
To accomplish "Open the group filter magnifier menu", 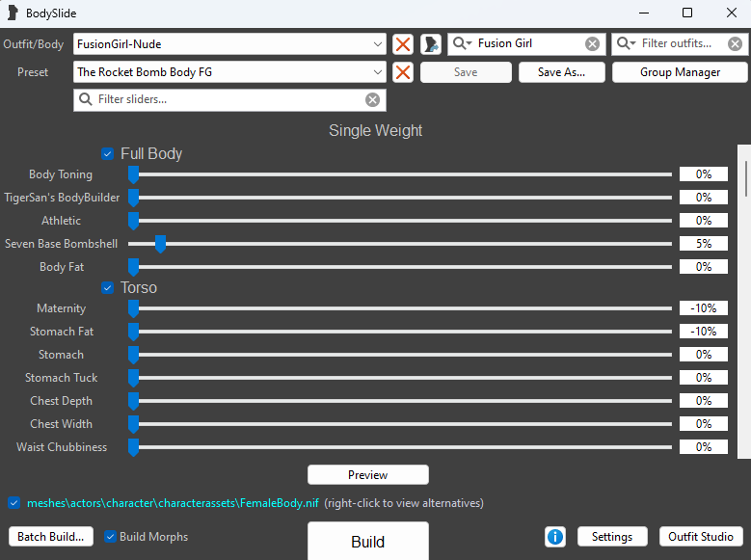I will tap(463, 43).
